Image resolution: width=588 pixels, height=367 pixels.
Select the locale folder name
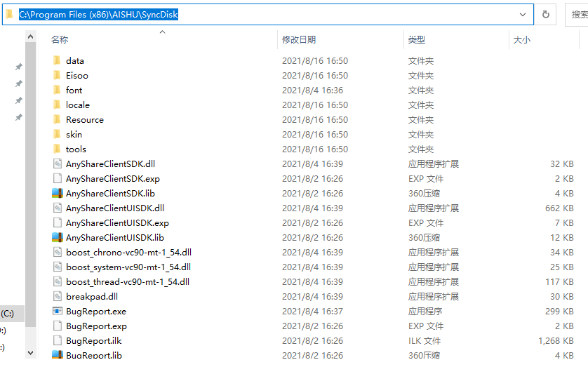click(x=78, y=105)
